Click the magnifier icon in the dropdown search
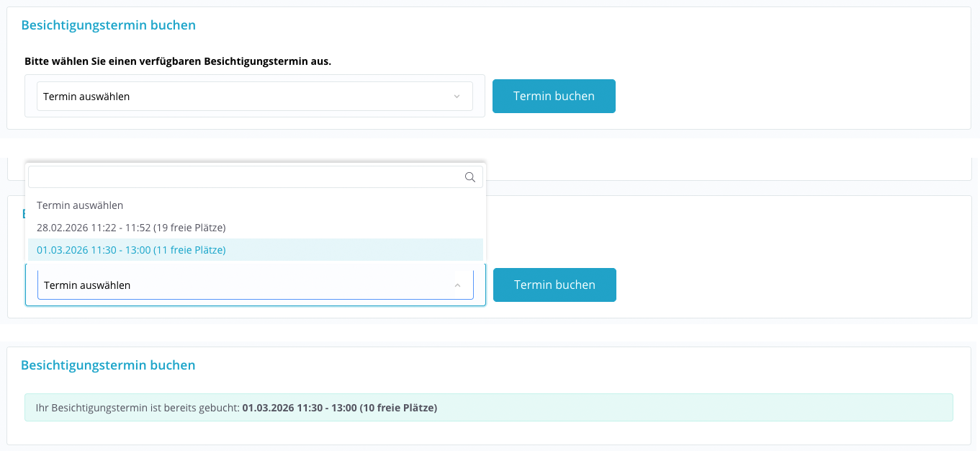The image size is (980, 451). 470,177
